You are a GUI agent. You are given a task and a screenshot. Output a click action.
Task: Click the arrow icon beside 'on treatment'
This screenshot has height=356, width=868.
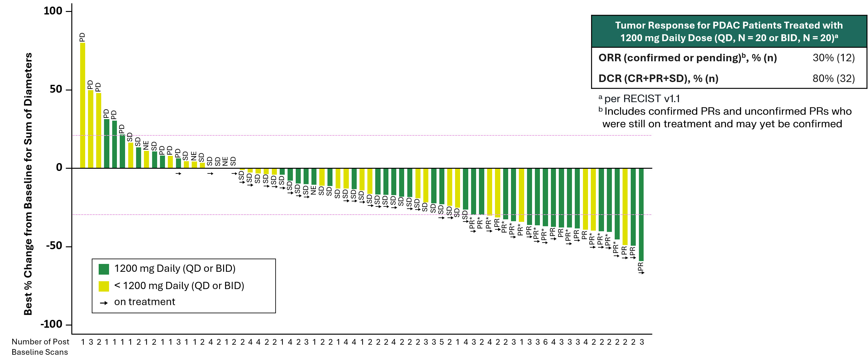coord(104,303)
